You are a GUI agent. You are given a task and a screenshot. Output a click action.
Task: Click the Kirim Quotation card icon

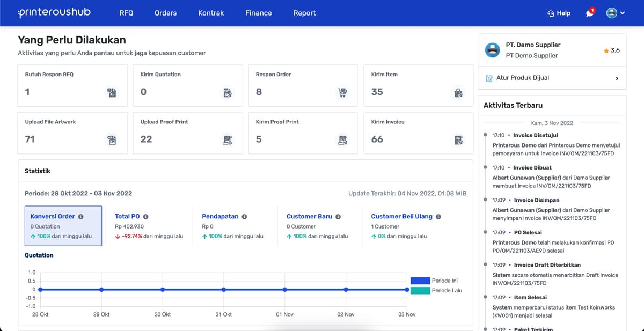pos(228,93)
